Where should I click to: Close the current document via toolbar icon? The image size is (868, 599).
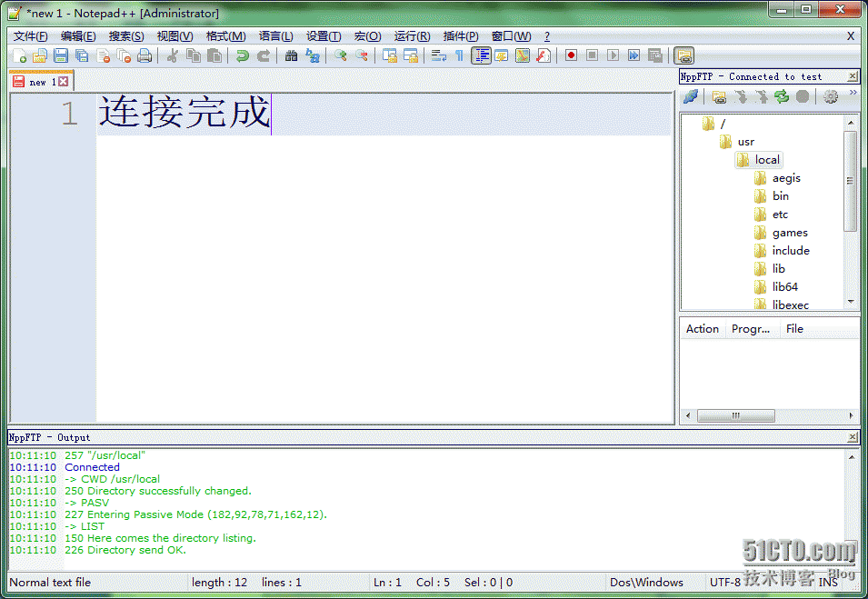pos(103,55)
